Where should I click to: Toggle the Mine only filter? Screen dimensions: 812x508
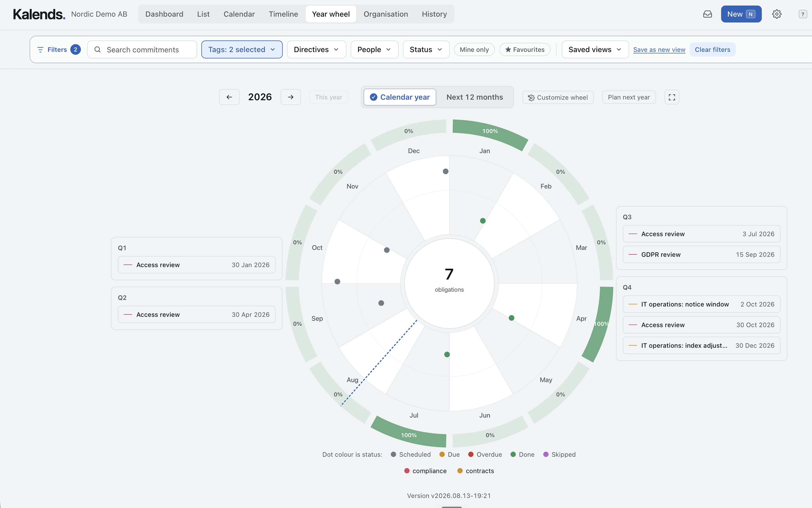point(474,49)
